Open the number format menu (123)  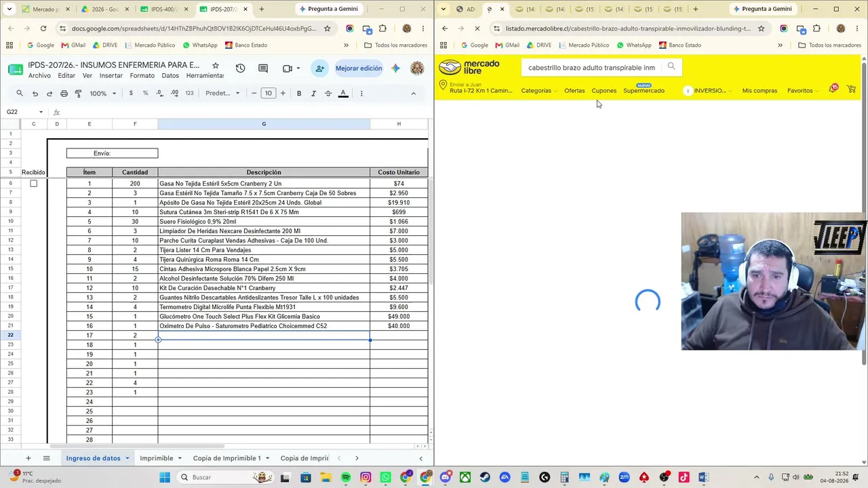[x=189, y=94]
